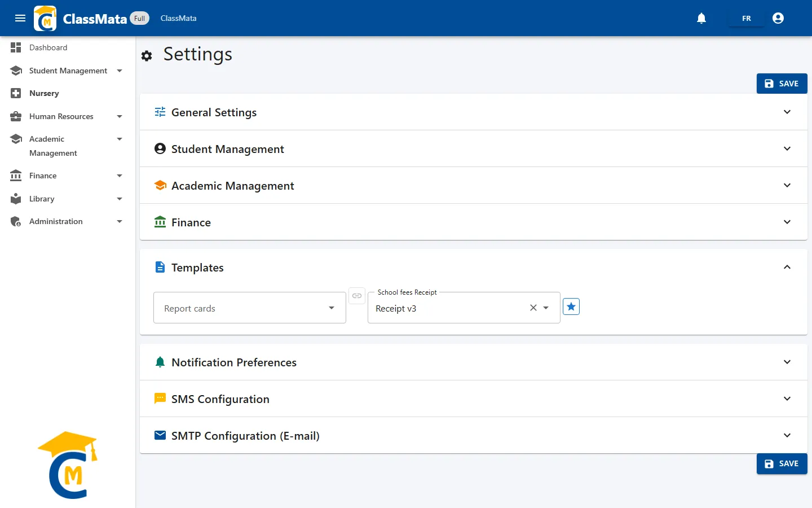The height and width of the screenshot is (508, 812).
Task: Click the Settings gear icon by title
Action: pyautogui.click(x=147, y=56)
